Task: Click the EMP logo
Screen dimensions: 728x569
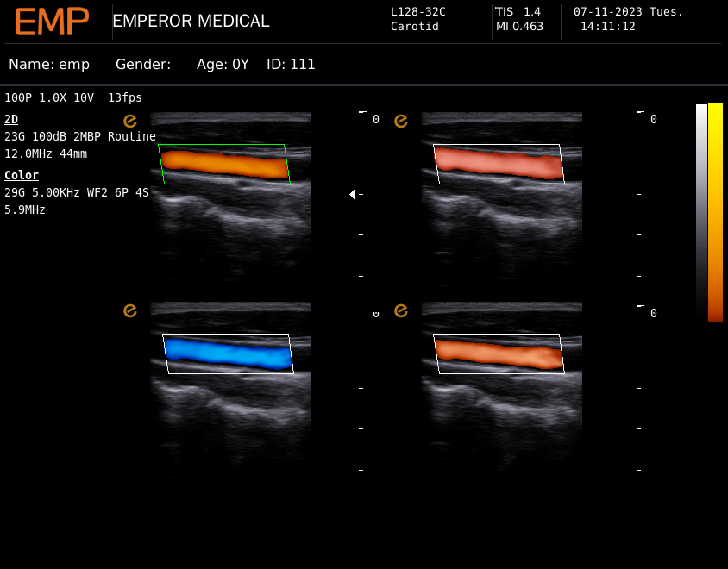Action: 52,22
